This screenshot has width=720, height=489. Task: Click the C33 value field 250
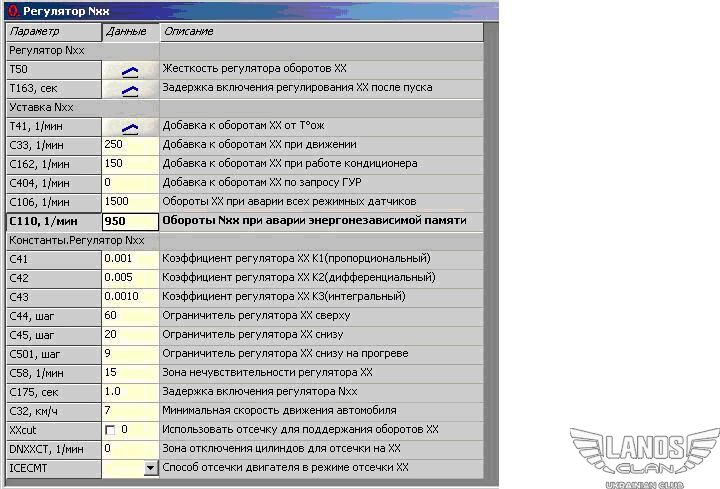point(130,145)
